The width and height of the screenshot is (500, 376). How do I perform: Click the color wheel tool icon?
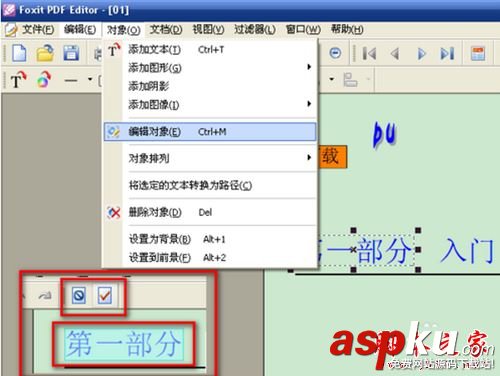(44, 80)
